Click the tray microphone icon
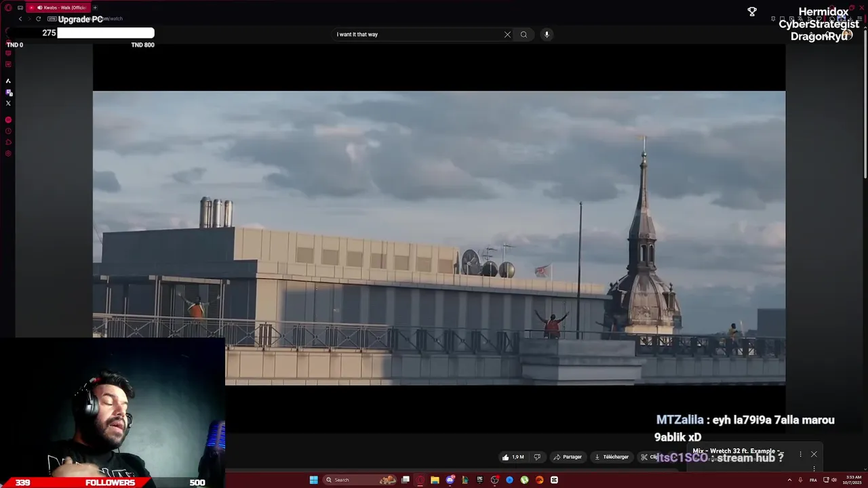The width and height of the screenshot is (868, 488). point(800,480)
